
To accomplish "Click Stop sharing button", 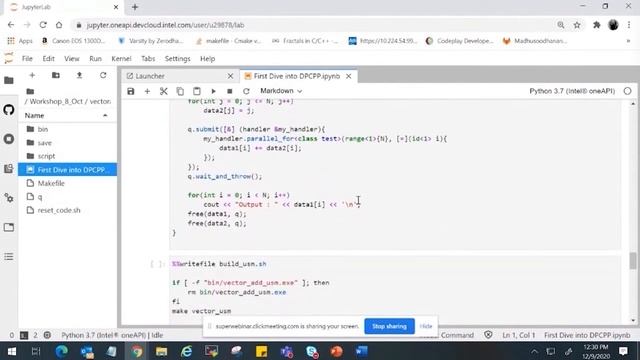I will tap(389, 326).
